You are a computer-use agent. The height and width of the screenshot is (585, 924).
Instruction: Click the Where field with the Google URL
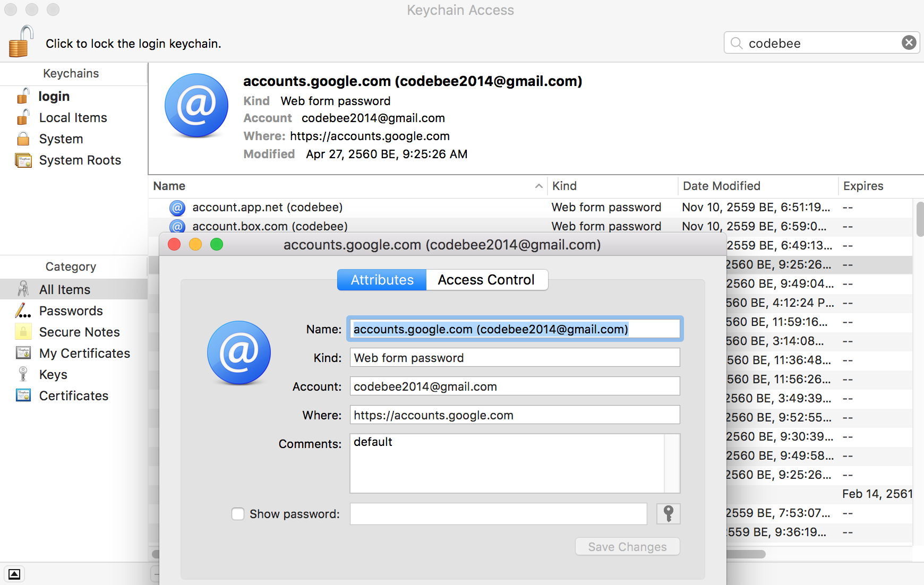[x=515, y=415]
